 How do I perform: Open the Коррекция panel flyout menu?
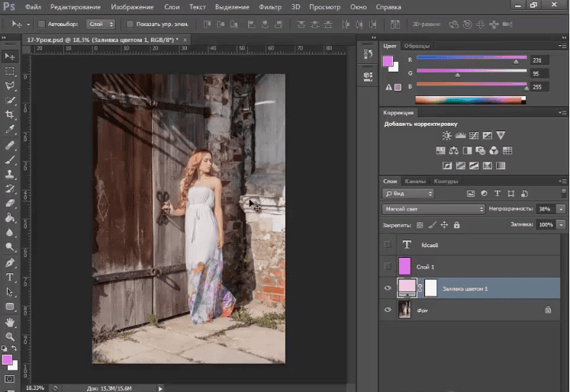(x=562, y=113)
